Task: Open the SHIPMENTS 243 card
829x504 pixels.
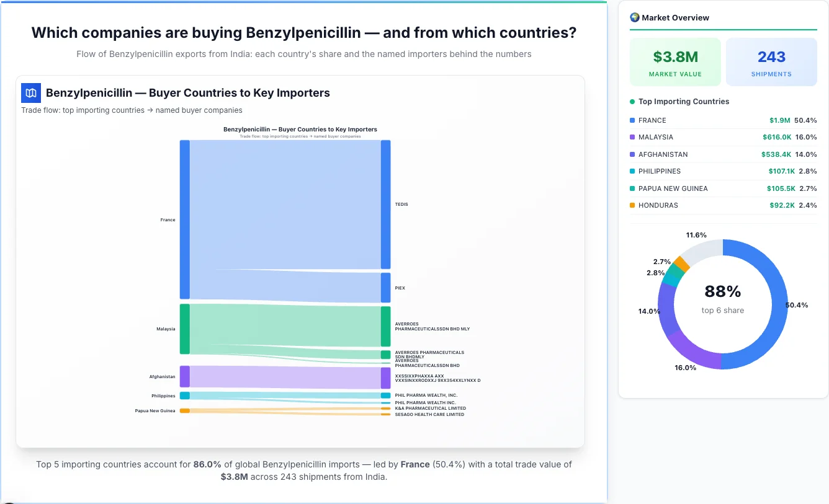Action: pyautogui.click(x=771, y=61)
